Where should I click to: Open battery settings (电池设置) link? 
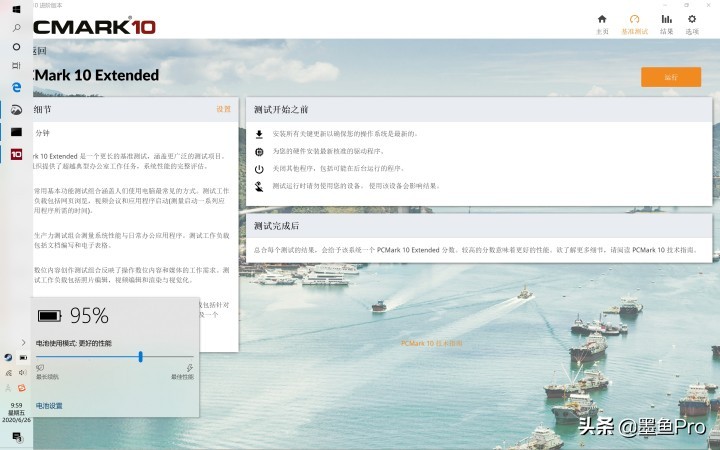pos(49,406)
